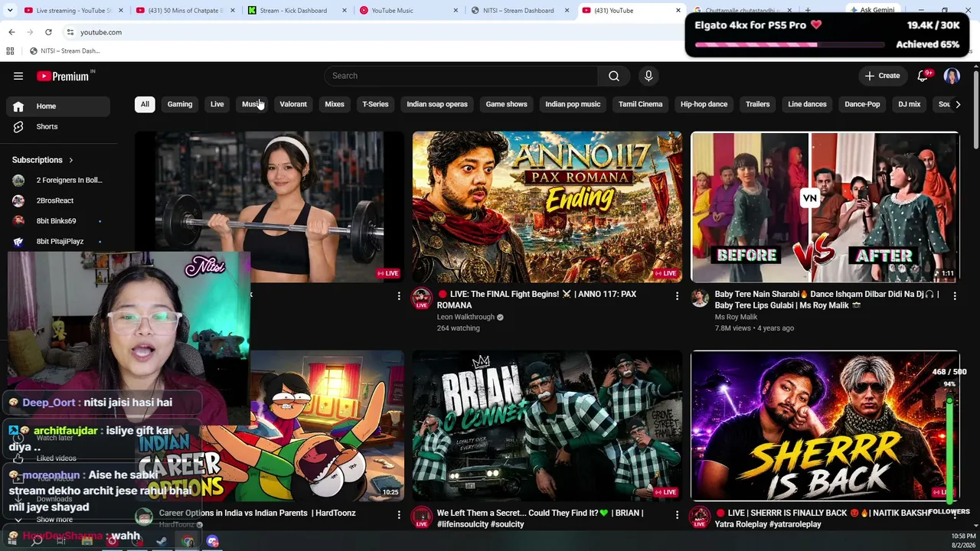Select the Hip-hop dance chip
Viewport: 980px width, 551px height.
(x=704, y=104)
